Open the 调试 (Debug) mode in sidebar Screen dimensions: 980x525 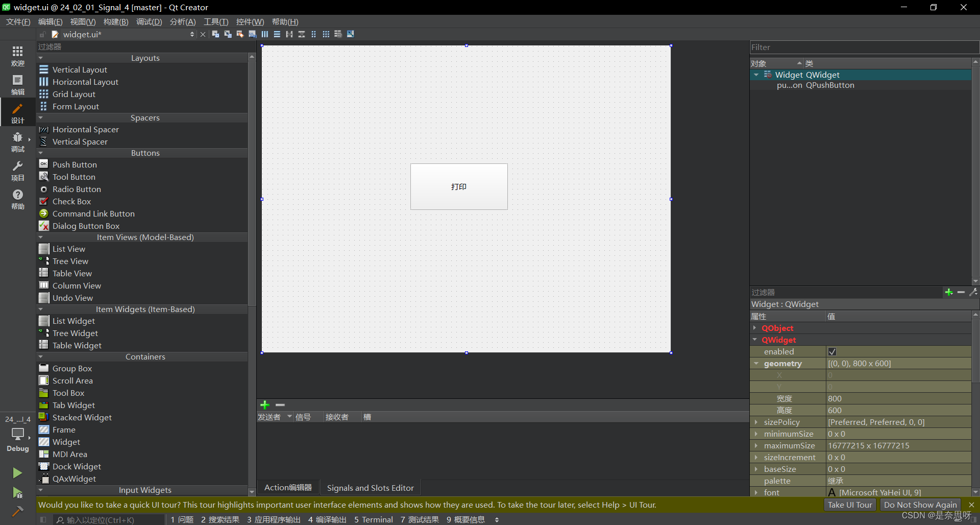pyautogui.click(x=17, y=142)
